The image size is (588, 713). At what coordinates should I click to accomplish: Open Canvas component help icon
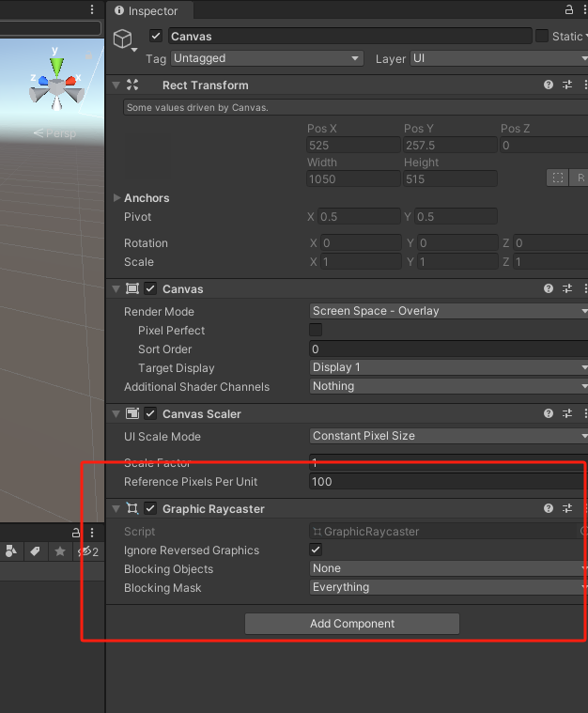549,288
